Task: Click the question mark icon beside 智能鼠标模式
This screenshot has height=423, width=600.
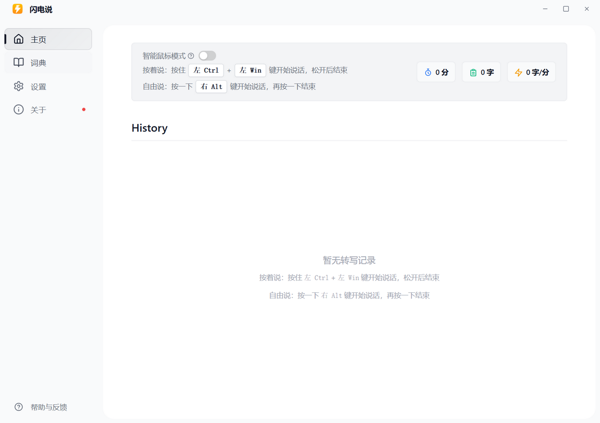Action: [191, 56]
